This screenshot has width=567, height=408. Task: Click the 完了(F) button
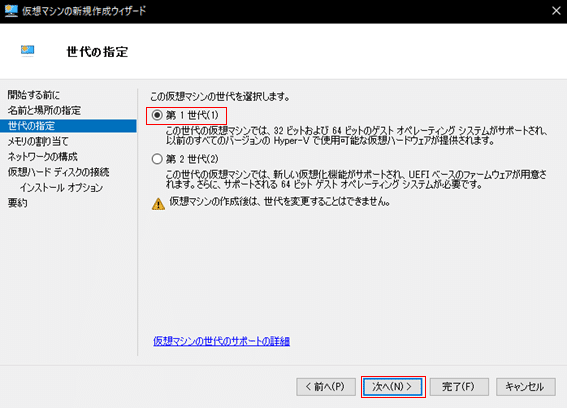pos(459,387)
